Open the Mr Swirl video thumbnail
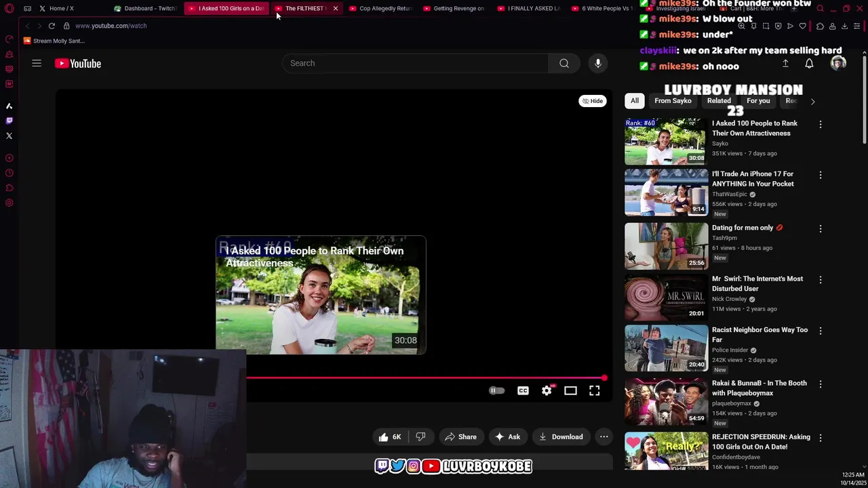This screenshot has height=488, width=868. [666, 297]
